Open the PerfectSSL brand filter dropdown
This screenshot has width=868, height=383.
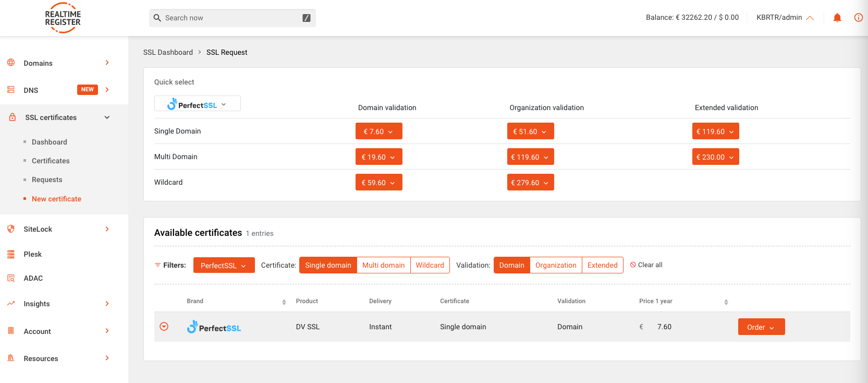224,265
